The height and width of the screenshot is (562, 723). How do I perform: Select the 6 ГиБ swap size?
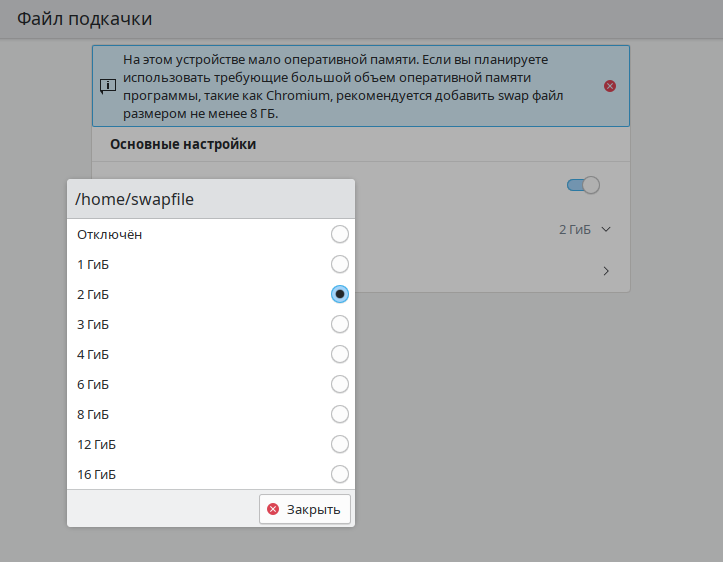pyautogui.click(x=340, y=384)
